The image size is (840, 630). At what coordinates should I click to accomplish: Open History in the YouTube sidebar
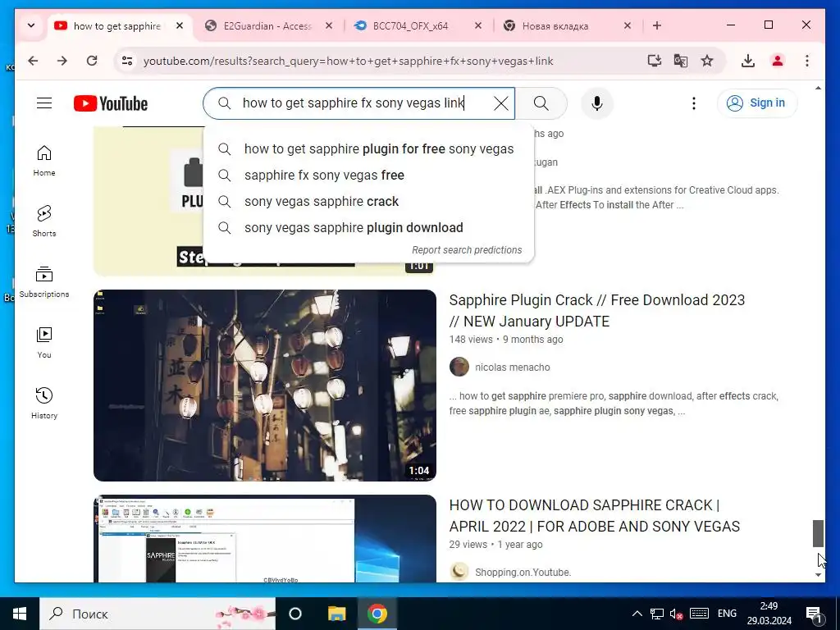point(44,404)
